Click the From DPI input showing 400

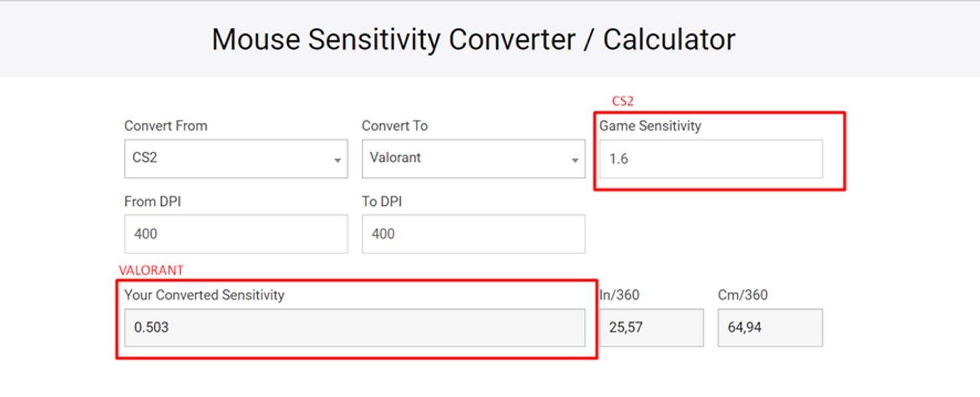(x=236, y=234)
